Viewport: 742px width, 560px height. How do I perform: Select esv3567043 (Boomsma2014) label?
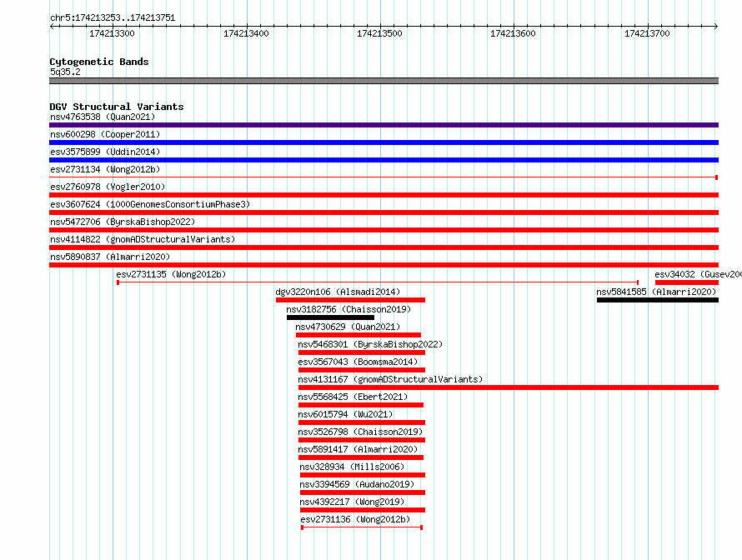click(358, 362)
